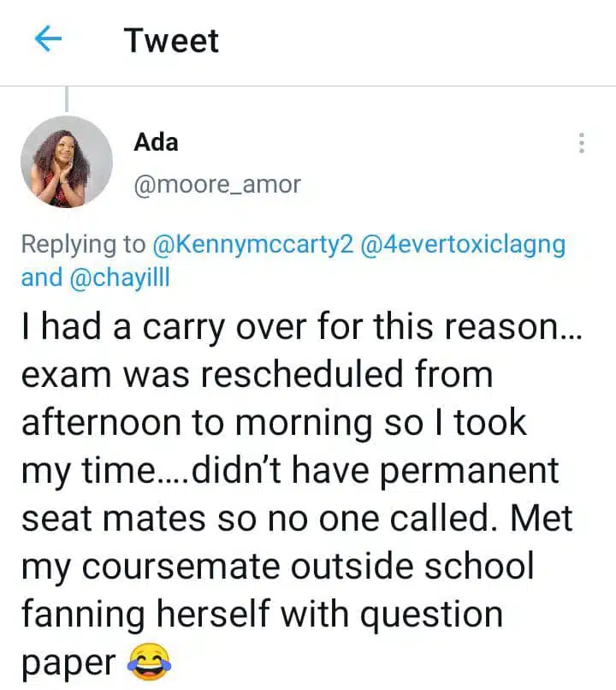Click the thread connector line above avatar

pos(67,99)
